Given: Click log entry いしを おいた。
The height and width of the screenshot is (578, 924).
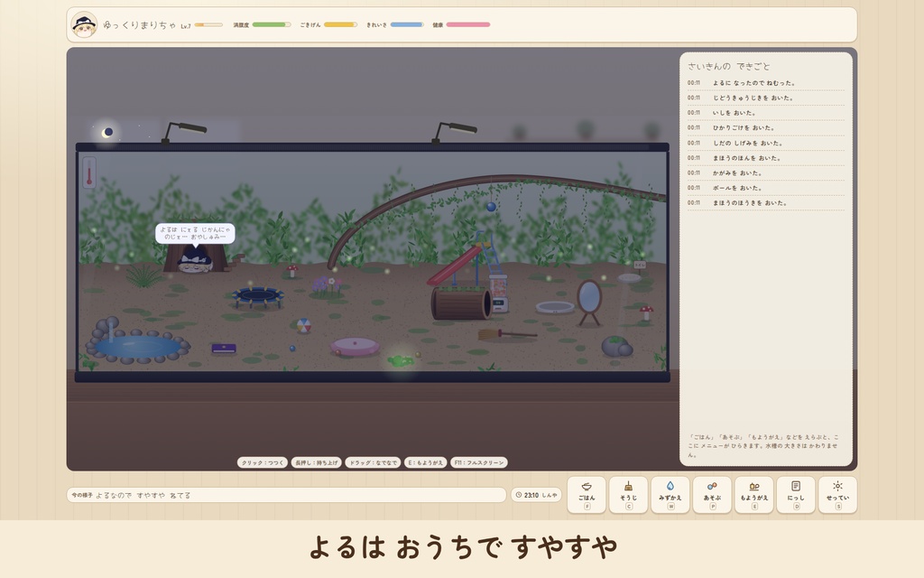Looking at the screenshot, I should [766, 113].
